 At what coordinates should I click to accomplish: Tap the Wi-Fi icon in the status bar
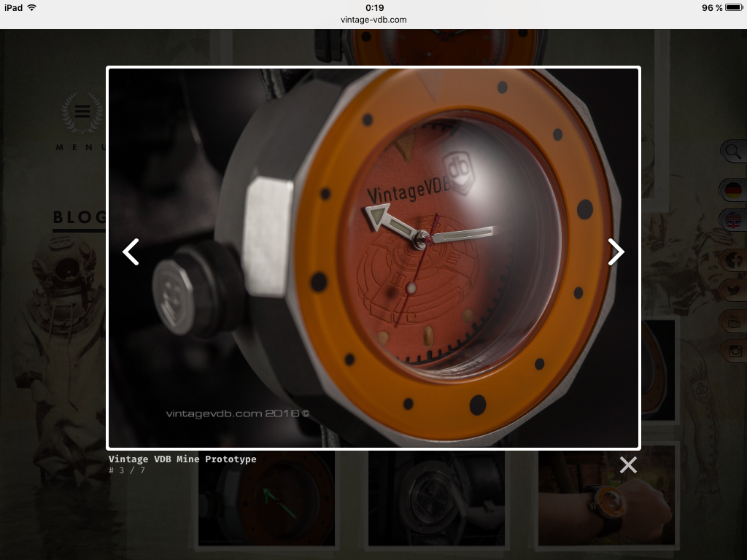[31, 7]
